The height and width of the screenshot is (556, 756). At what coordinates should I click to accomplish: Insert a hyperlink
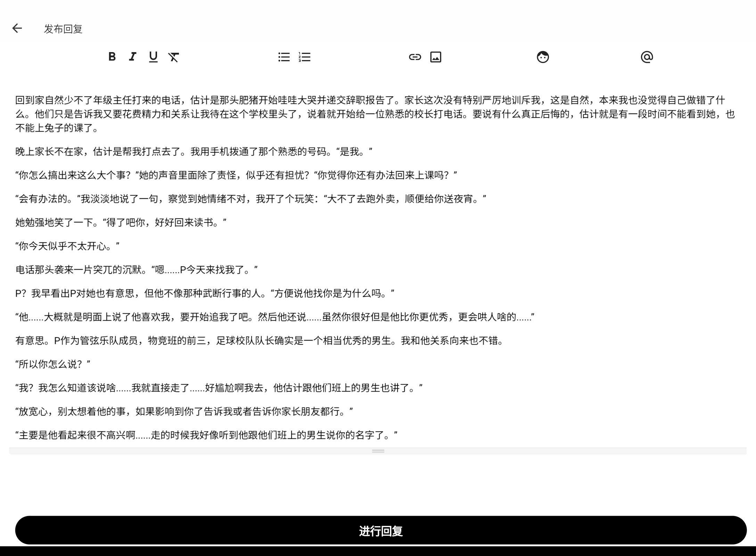tap(415, 57)
